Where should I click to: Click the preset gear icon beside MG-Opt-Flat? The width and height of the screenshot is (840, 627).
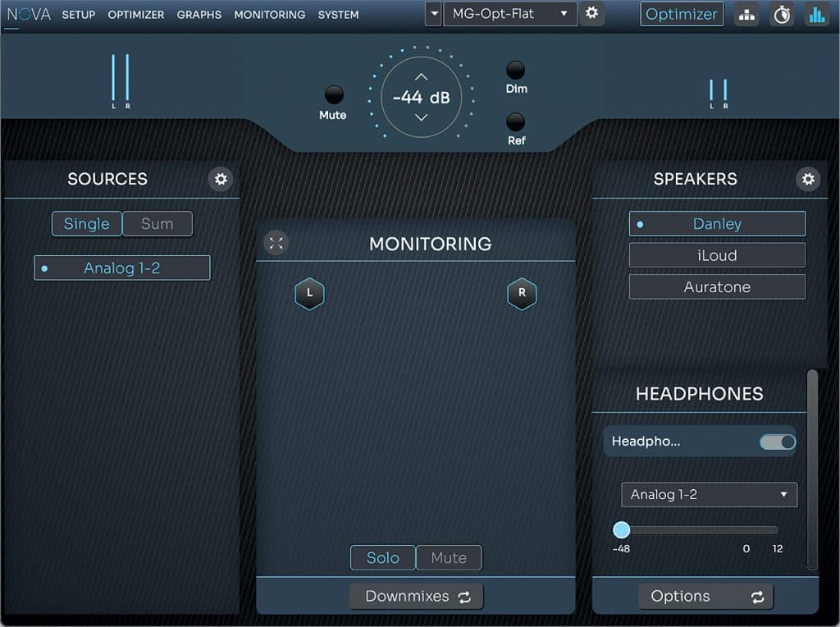pyautogui.click(x=591, y=14)
